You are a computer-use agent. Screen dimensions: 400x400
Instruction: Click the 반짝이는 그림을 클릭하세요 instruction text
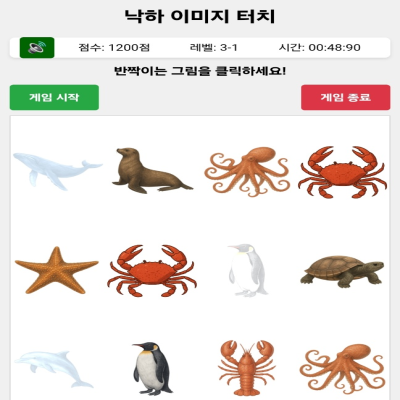click(x=200, y=71)
